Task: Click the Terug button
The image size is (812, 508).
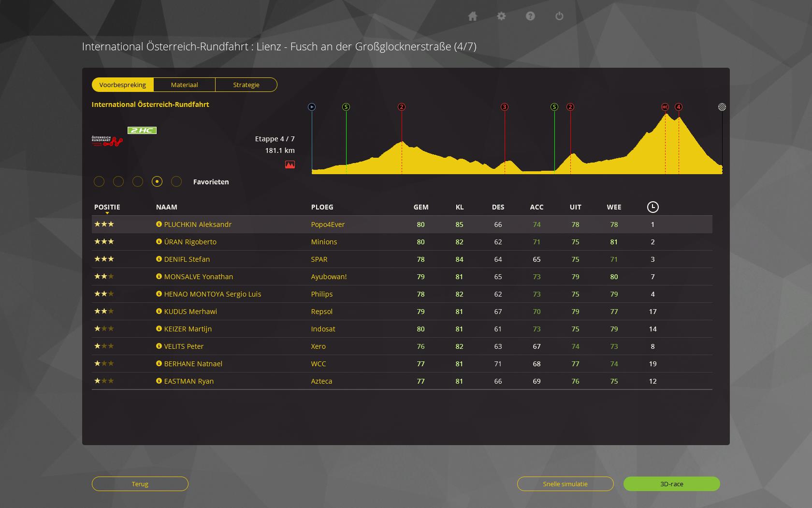Action: [140, 484]
